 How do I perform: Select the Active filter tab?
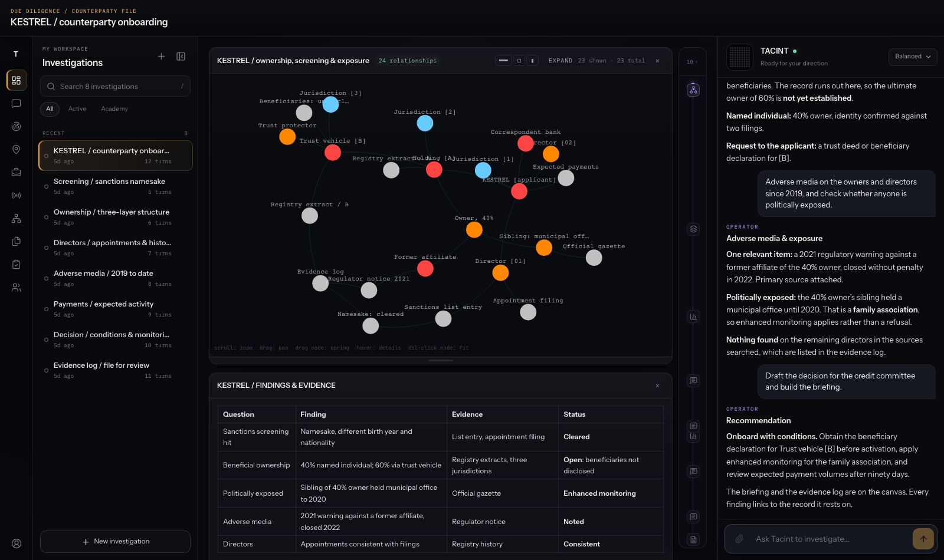77,109
